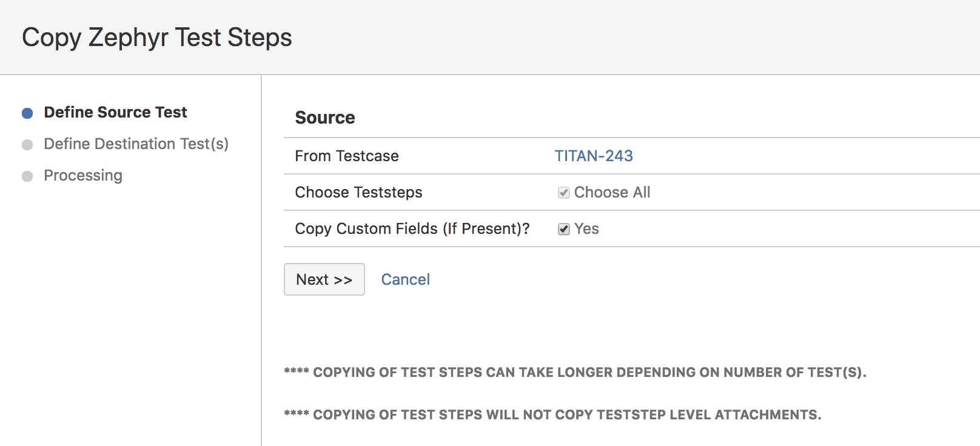Click the Copy Zephyr Test Steps title
The image size is (980, 446).
156,37
